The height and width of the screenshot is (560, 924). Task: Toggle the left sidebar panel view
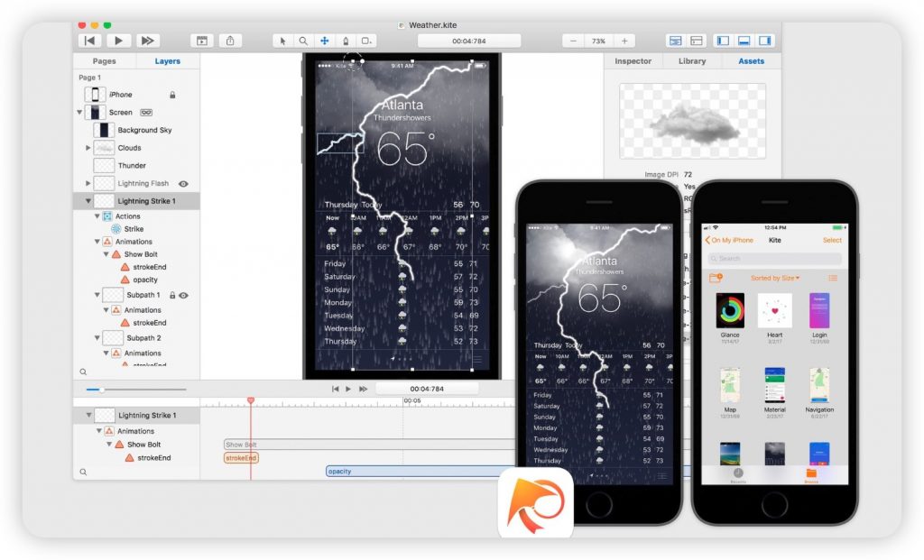click(x=723, y=41)
